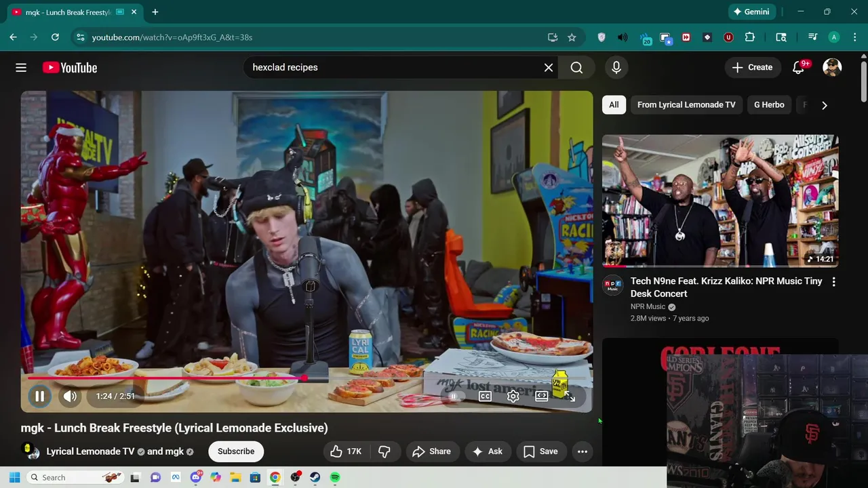Open more actions menu under video
This screenshot has width=868, height=488.
583,451
